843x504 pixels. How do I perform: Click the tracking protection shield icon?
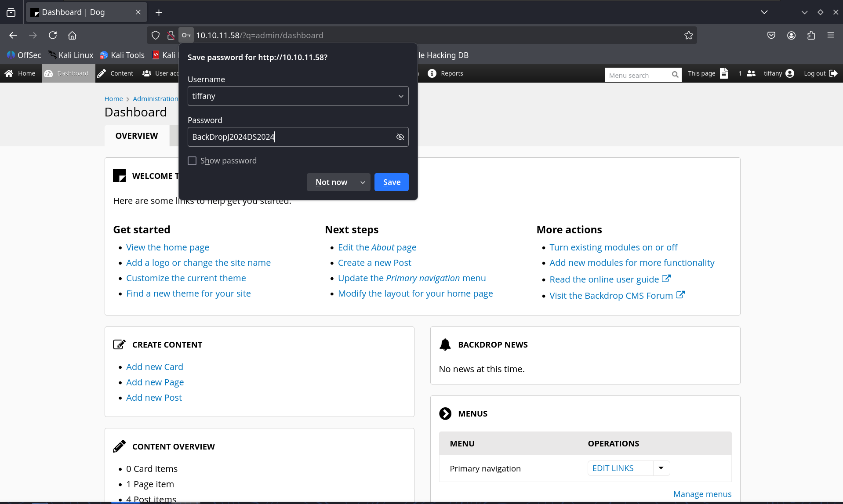click(x=155, y=35)
